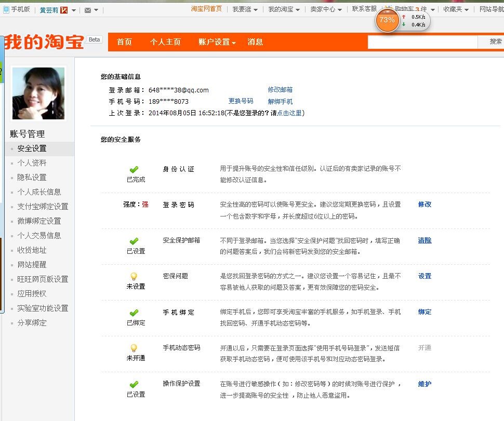
Task: Click the envelope messages icon
Action: pos(87,10)
